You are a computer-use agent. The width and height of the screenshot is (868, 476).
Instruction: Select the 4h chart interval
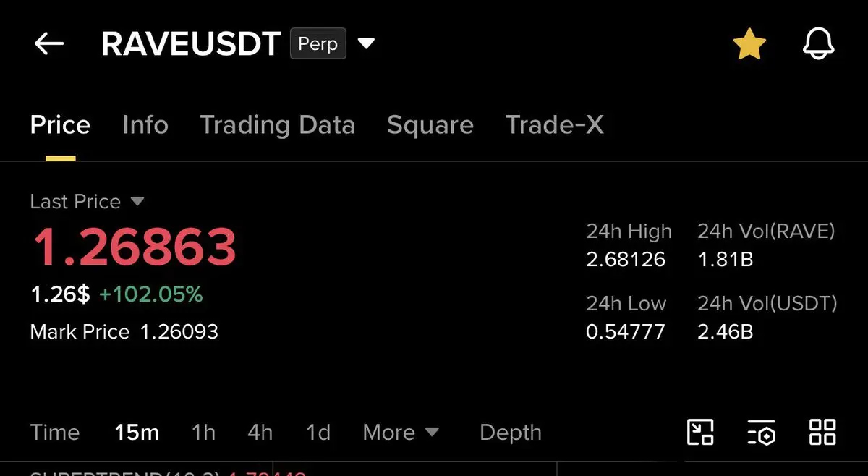[x=260, y=433]
